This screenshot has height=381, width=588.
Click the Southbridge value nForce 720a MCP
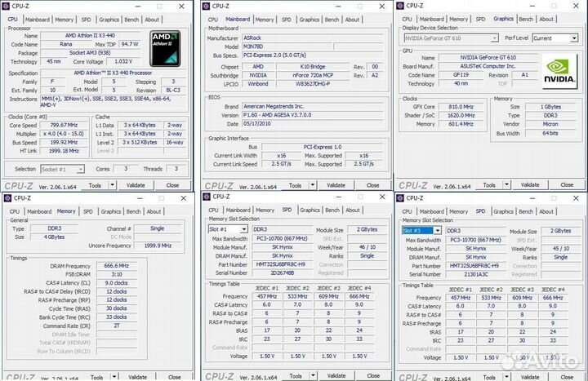[x=313, y=75]
